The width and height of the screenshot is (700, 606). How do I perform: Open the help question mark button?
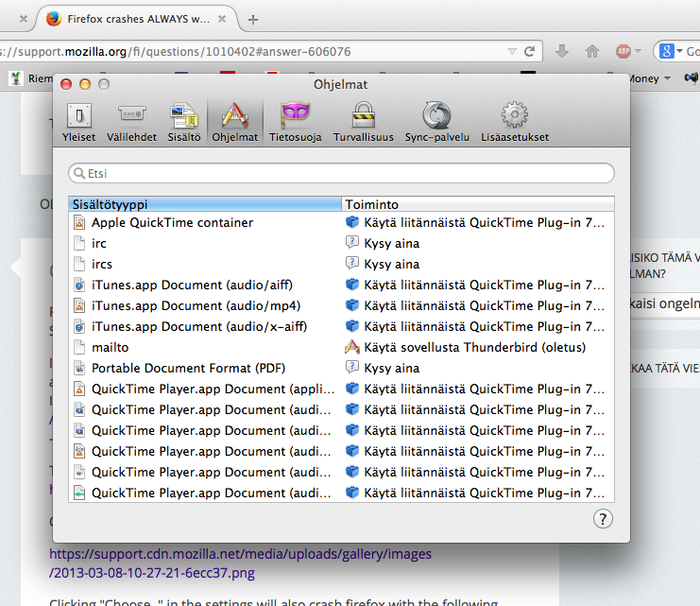603,519
